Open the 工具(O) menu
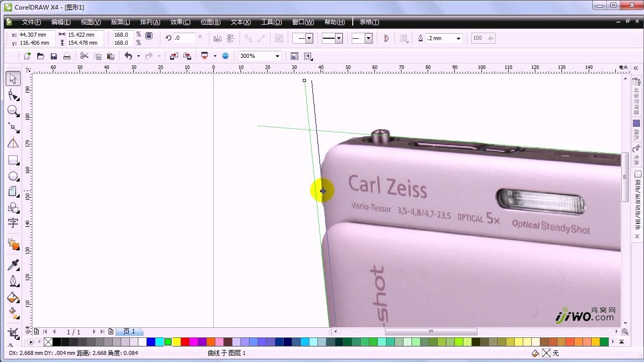 pos(271,22)
